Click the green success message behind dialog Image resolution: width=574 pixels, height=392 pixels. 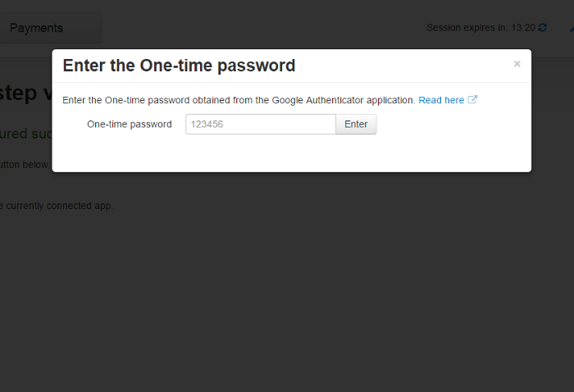point(25,134)
